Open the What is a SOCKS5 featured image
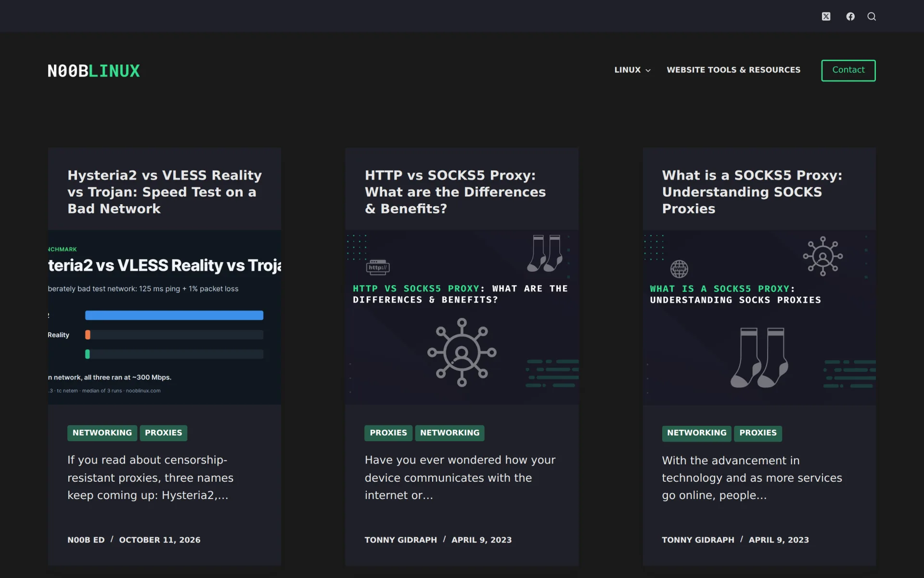Screen dimensions: 924x578 coord(759,317)
